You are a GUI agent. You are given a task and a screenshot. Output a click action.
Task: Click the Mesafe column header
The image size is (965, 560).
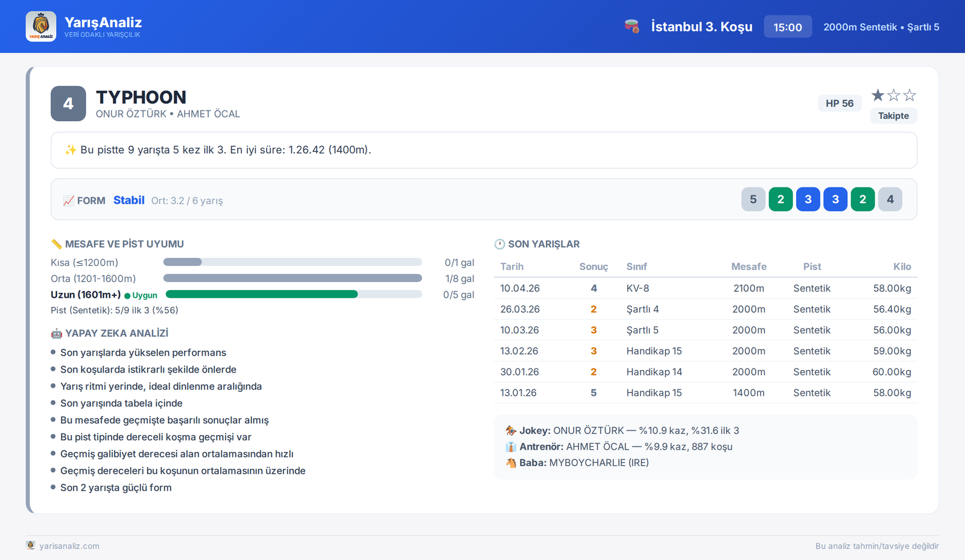pyautogui.click(x=749, y=266)
